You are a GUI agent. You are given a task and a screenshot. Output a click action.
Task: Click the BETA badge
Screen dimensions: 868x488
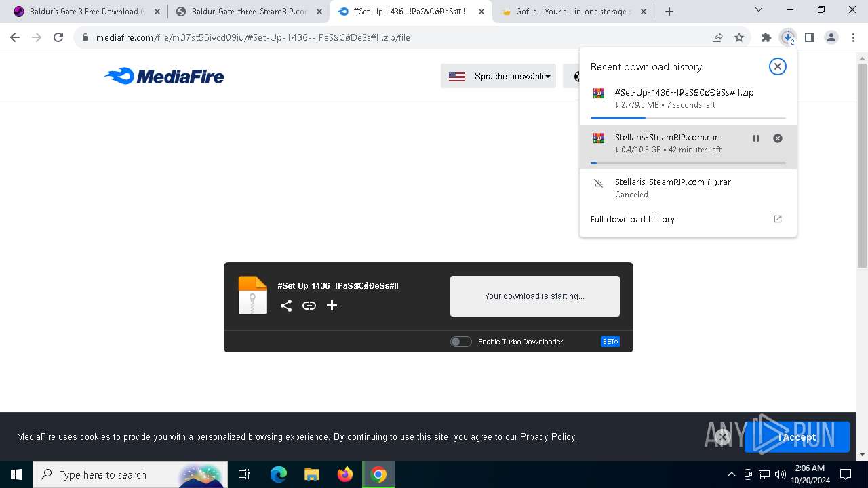click(610, 342)
